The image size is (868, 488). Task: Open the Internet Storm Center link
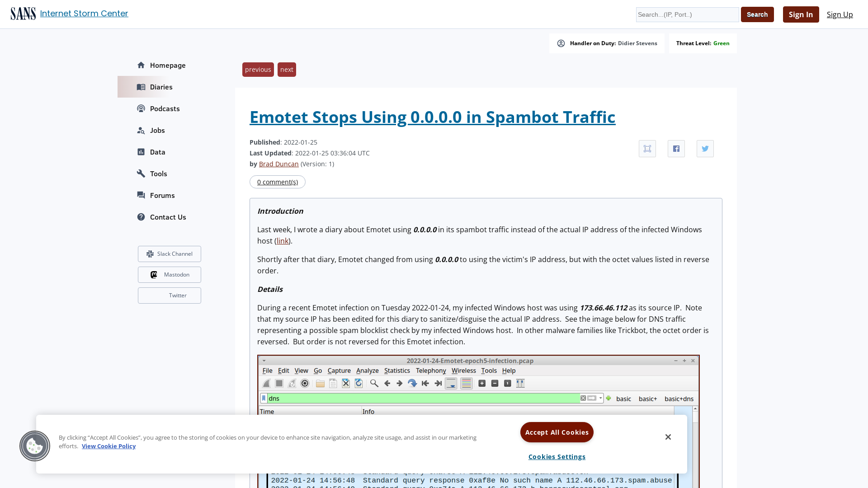point(84,14)
